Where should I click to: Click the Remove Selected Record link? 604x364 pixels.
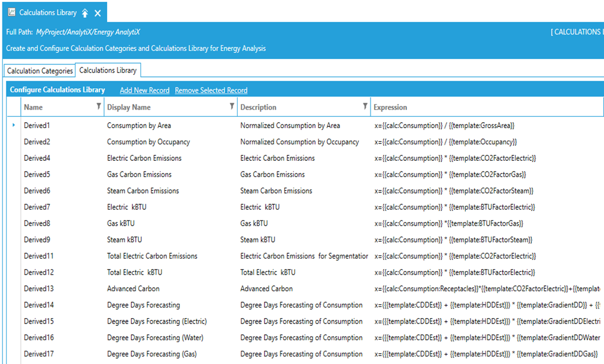tap(211, 91)
